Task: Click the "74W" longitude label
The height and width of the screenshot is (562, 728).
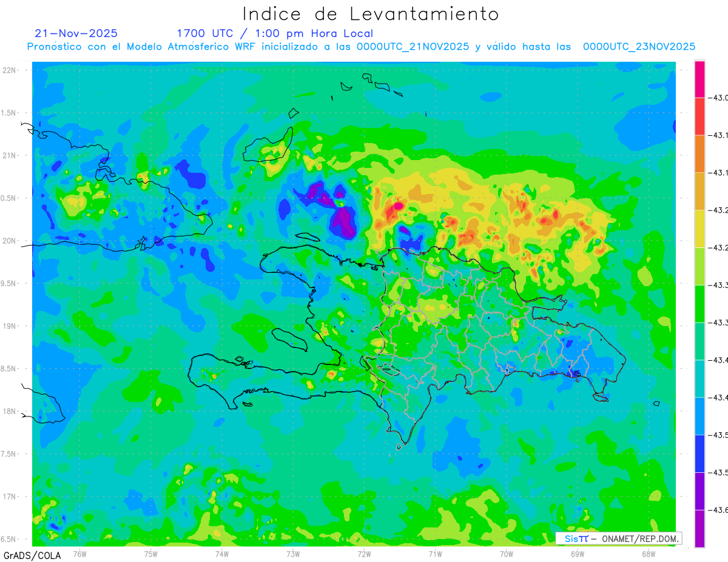Action: tap(222, 554)
